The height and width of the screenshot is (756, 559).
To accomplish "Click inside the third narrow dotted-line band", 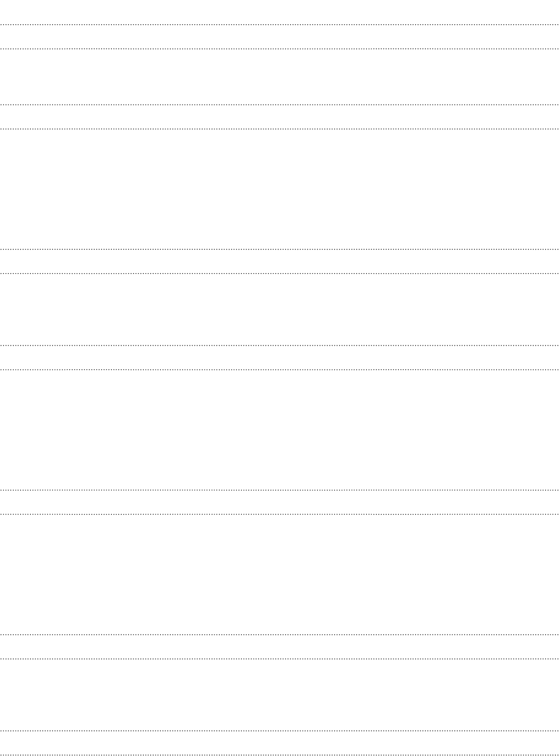I will click(x=279, y=261).
